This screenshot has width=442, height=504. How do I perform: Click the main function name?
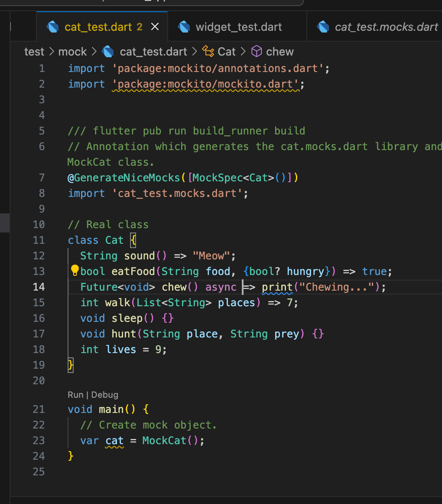111,409
